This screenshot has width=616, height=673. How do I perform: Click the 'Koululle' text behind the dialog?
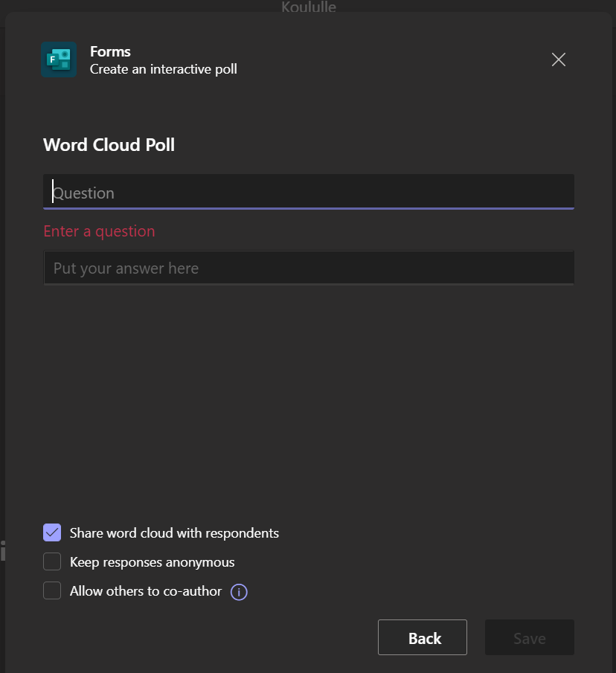pos(308,7)
